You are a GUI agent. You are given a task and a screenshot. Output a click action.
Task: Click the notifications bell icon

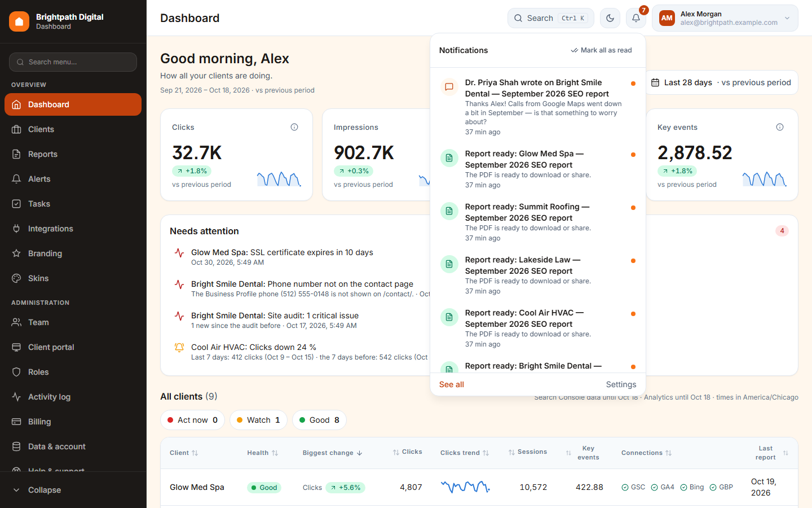(x=636, y=18)
